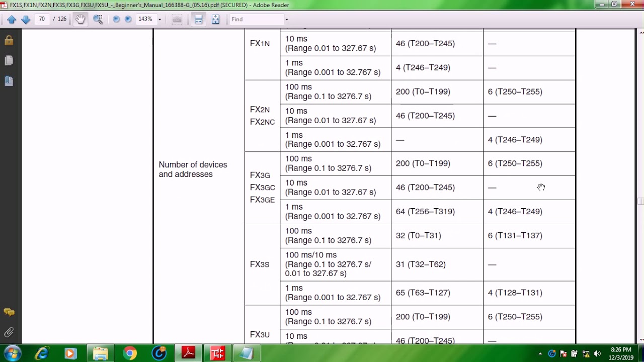
Task: Zoom in with the plus button
Action: (x=128, y=19)
